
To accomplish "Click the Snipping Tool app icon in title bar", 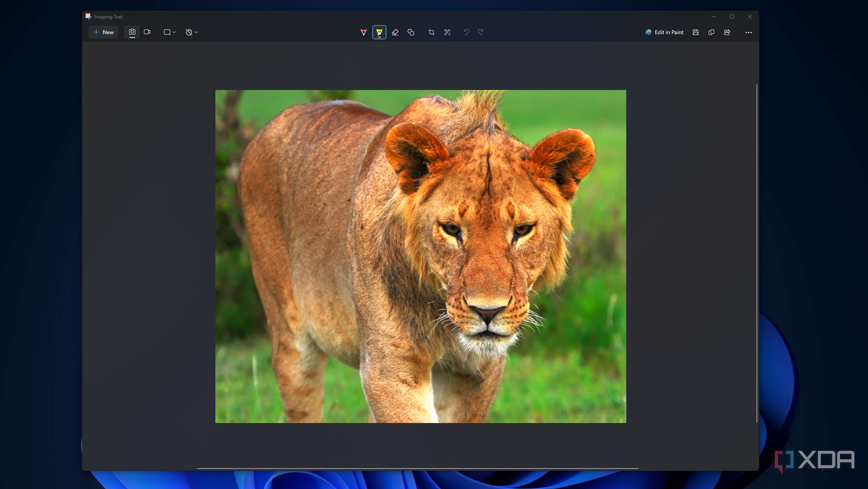I will click(89, 16).
